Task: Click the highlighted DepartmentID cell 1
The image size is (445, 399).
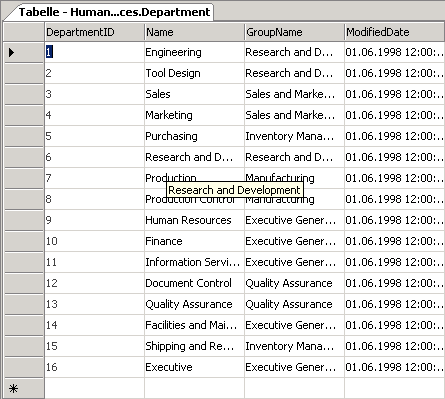Action: [94, 52]
